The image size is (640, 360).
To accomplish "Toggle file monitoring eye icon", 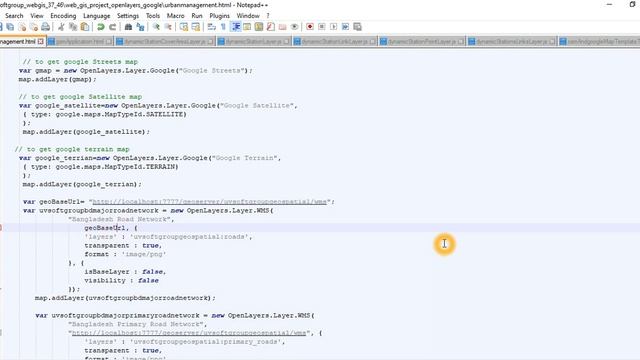I will (x=294, y=27).
